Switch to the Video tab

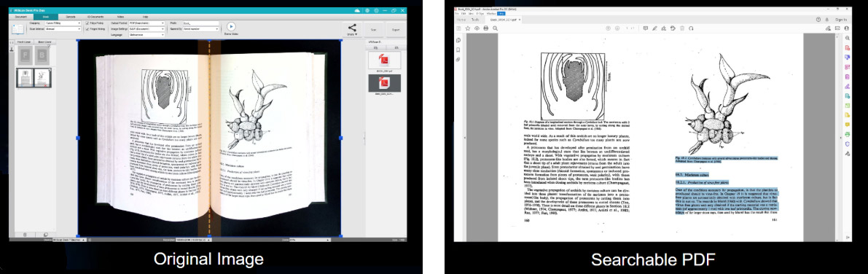(x=121, y=17)
